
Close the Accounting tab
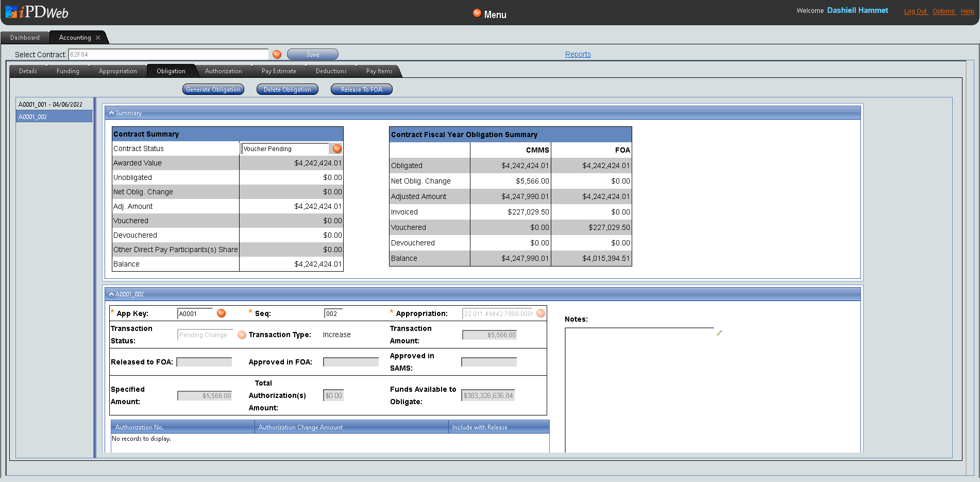coord(98,38)
